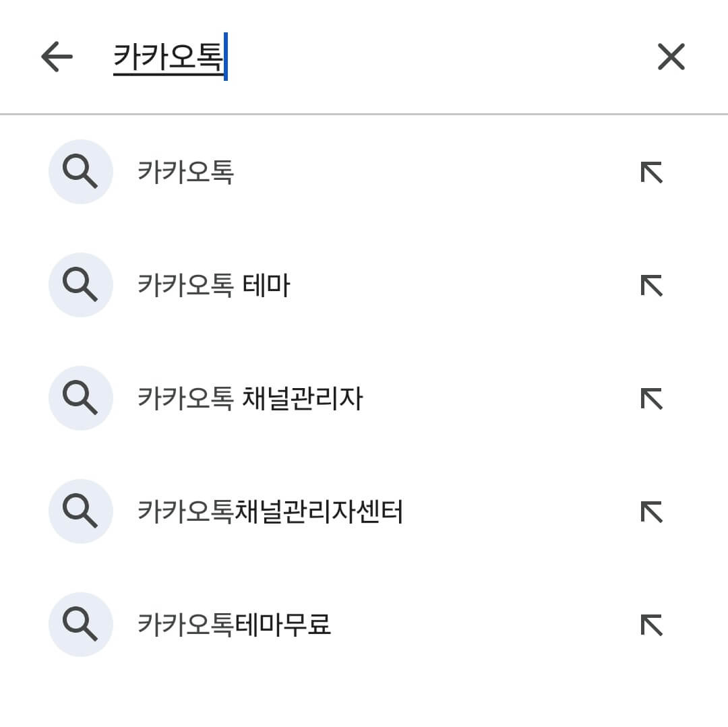
Task: Tap the insert arrow next to 카카오톡채널관리자센터
Action: pyautogui.click(x=649, y=511)
